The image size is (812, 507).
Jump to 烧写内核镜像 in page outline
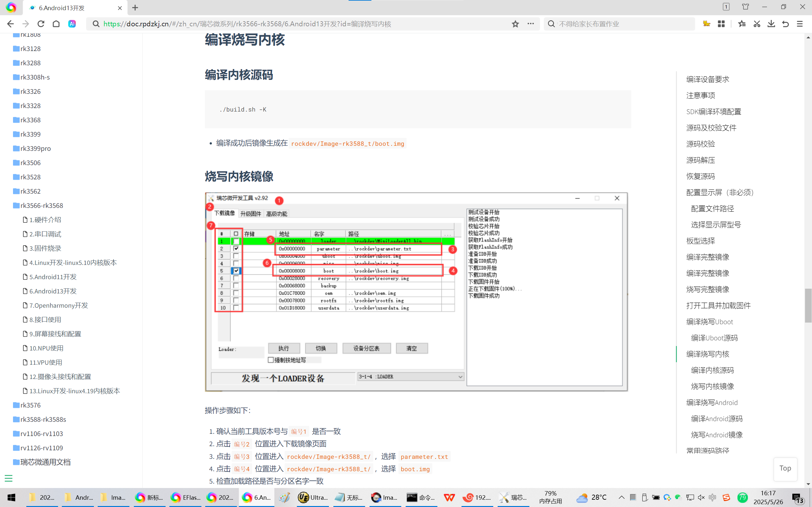pyautogui.click(x=712, y=386)
